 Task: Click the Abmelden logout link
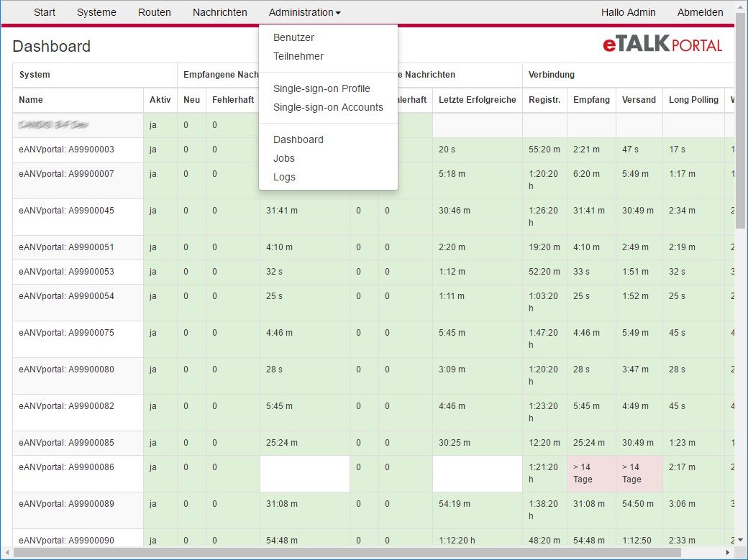click(700, 12)
